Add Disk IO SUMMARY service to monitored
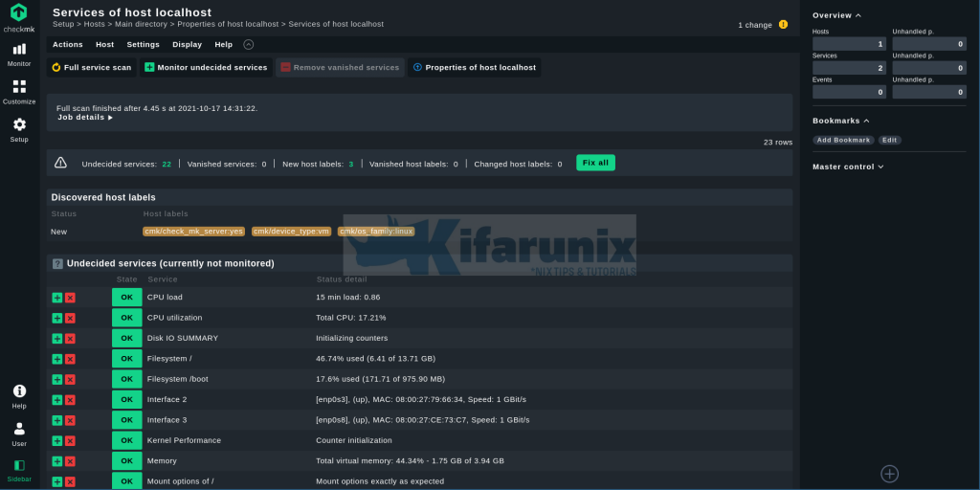The height and width of the screenshot is (490, 980). pyautogui.click(x=56, y=339)
